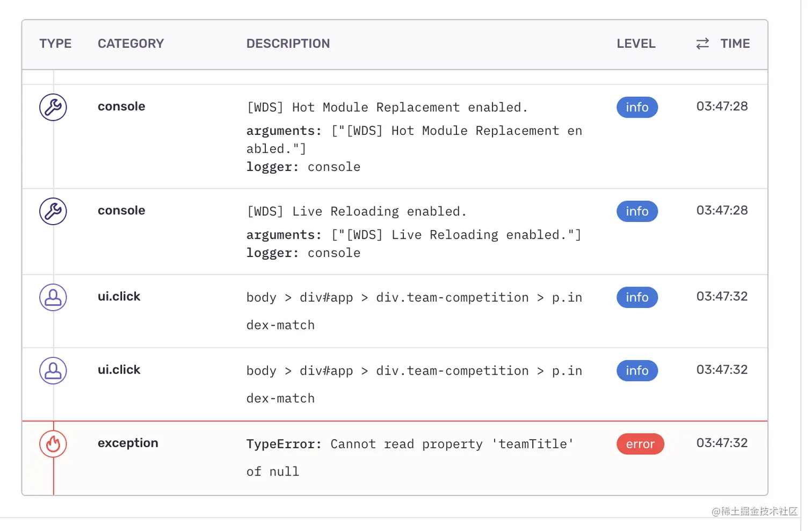The image size is (812, 531).
Task: Click the TYPE column header
Action: [x=55, y=44]
